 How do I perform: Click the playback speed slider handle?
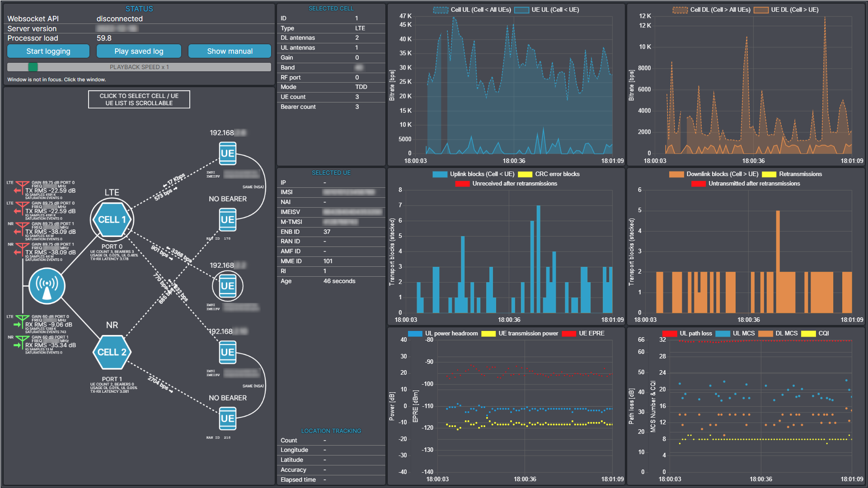point(33,67)
